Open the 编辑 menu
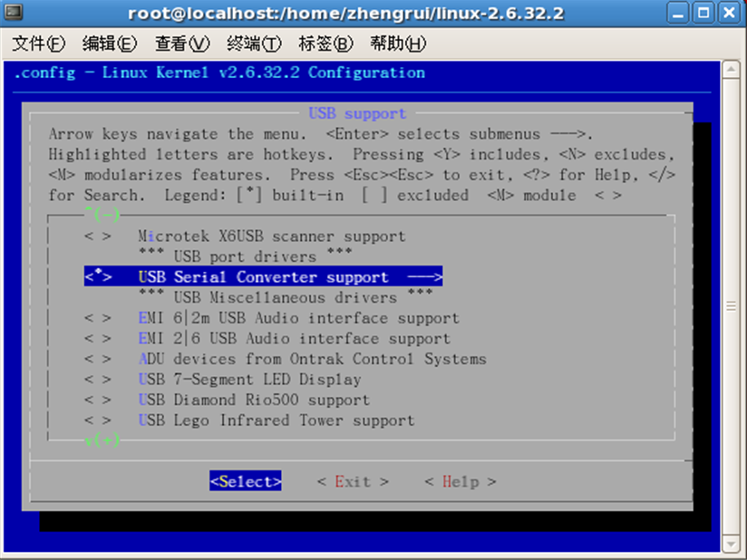The image size is (747, 560). (x=109, y=43)
